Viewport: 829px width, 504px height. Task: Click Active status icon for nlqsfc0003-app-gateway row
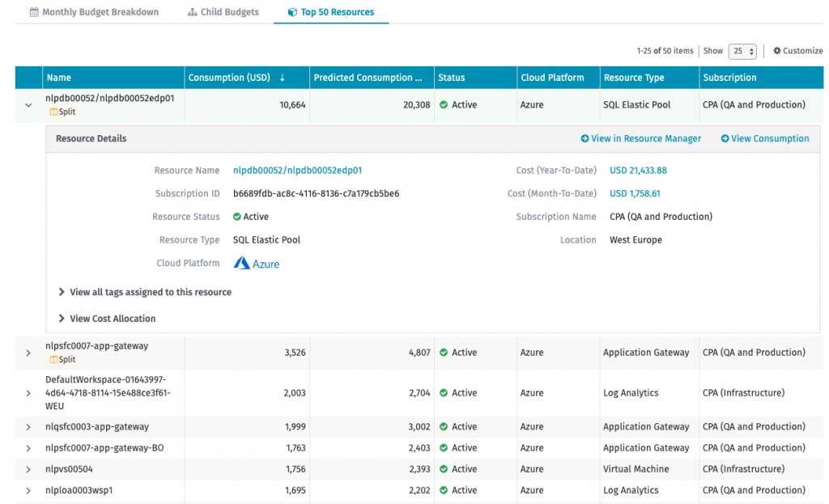point(444,427)
